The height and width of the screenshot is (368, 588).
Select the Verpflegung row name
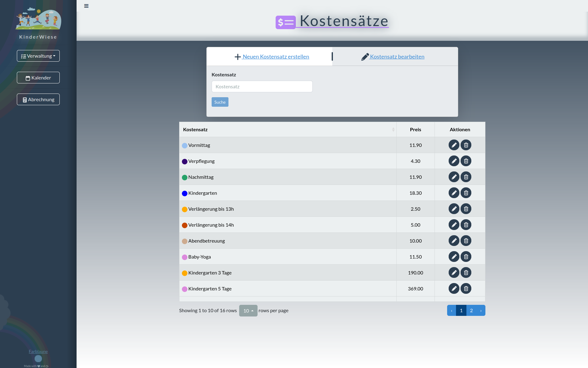point(202,161)
